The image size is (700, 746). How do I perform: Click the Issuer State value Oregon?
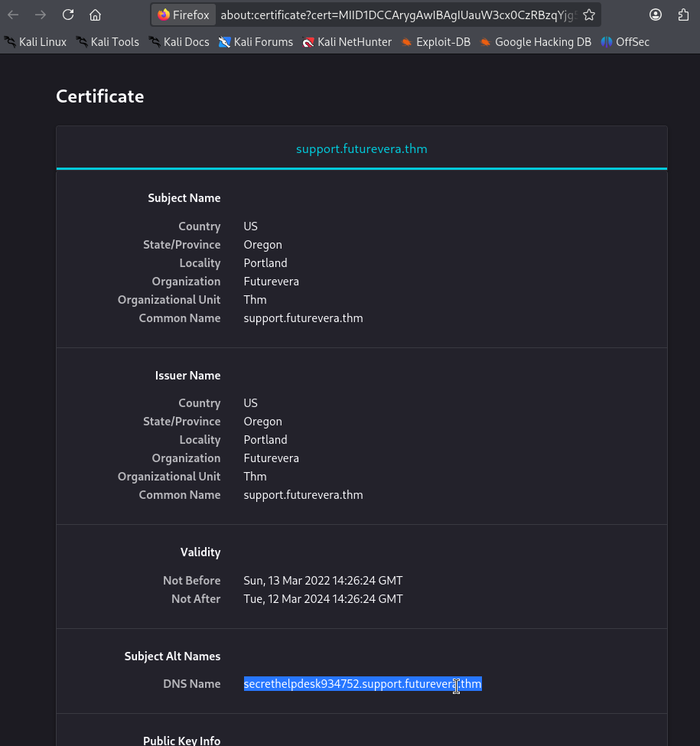point(262,422)
